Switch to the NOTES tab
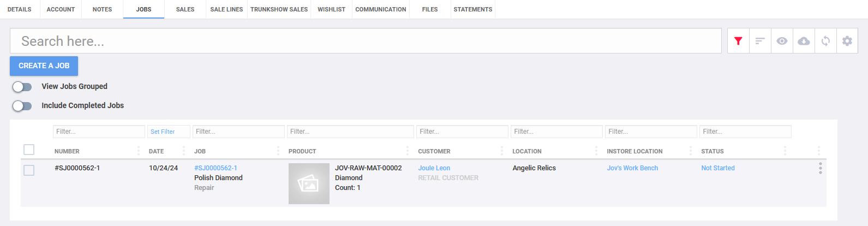This screenshot has height=226, width=868. coord(102,9)
